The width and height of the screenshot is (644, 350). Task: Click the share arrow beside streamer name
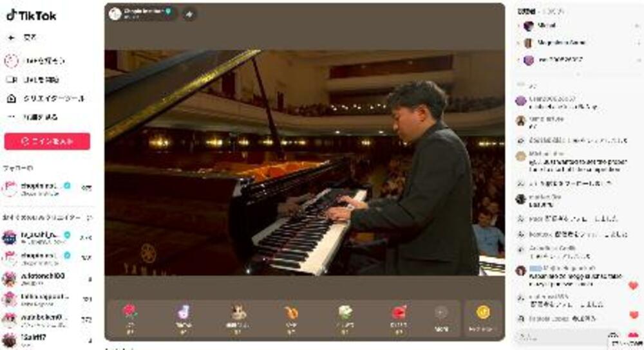click(x=189, y=14)
